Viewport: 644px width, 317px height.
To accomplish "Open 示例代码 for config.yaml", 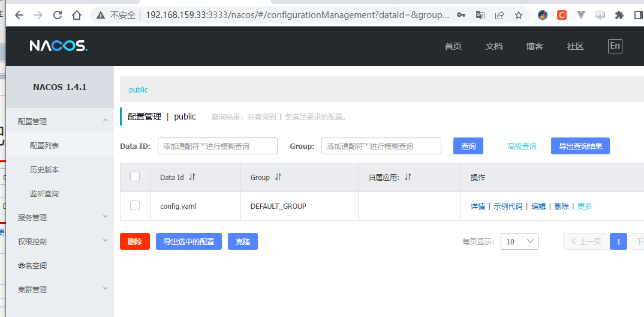I will pos(508,207).
